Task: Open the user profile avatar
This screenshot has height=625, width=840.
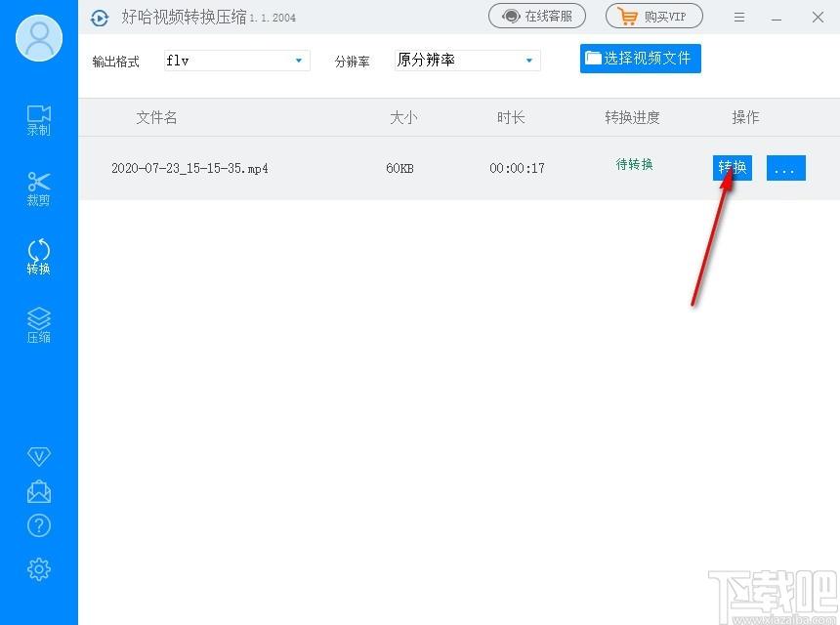Action: pyautogui.click(x=39, y=38)
